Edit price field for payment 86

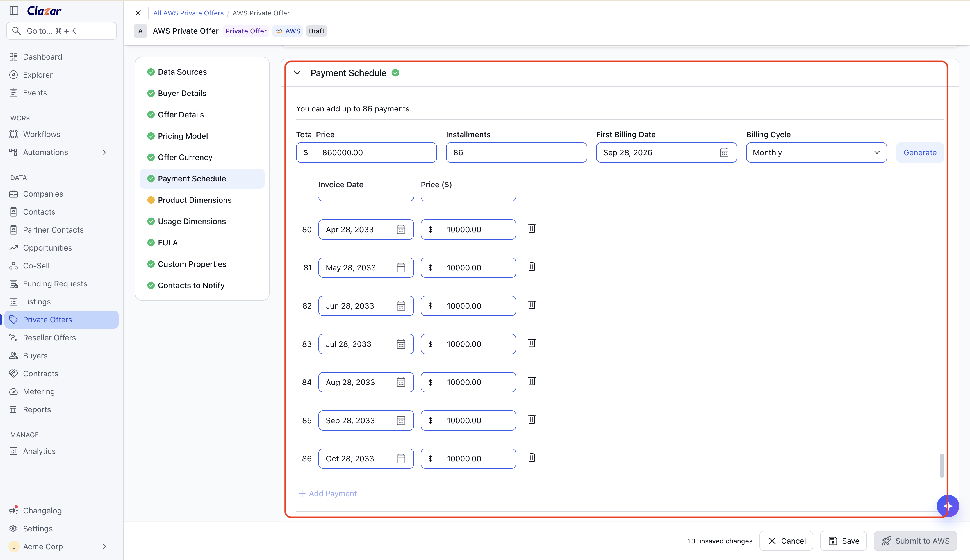(477, 459)
